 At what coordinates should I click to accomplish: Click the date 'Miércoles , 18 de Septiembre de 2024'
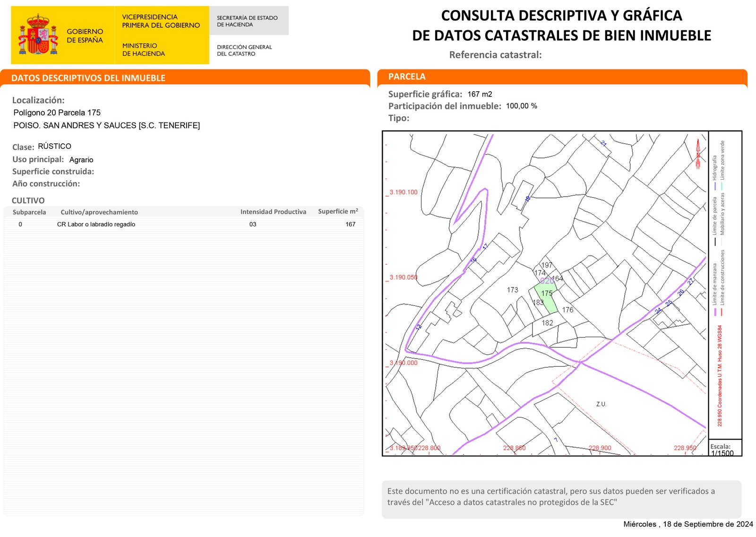click(x=688, y=524)
